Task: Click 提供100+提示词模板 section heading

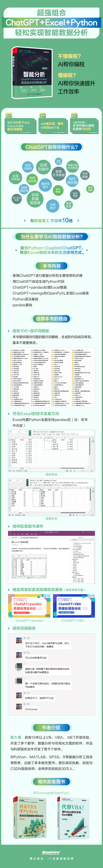Action: (x=31, y=331)
